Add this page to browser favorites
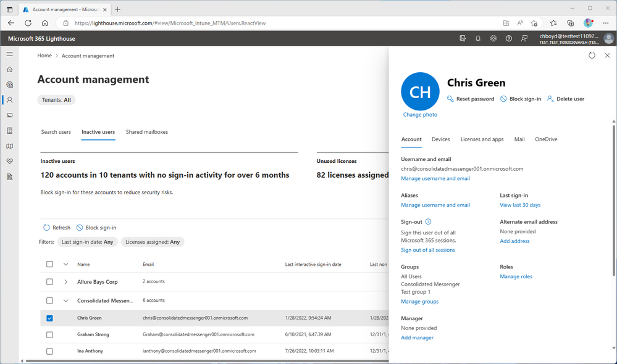 pos(534,23)
